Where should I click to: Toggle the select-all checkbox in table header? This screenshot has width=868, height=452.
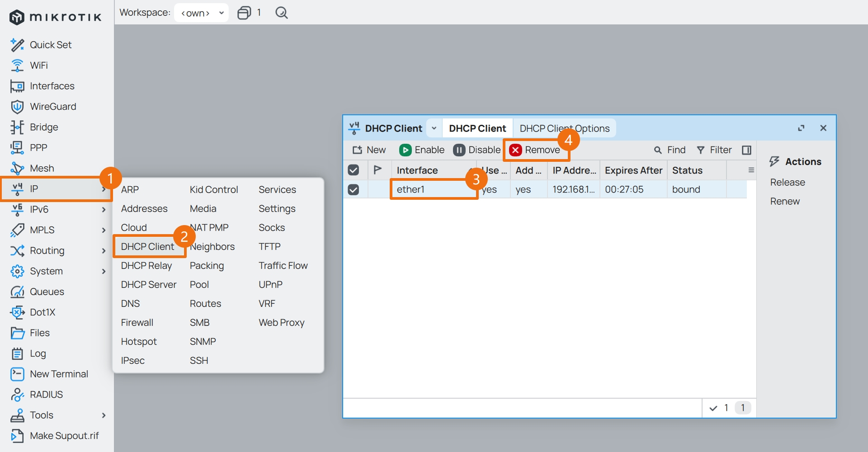click(x=354, y=170)
